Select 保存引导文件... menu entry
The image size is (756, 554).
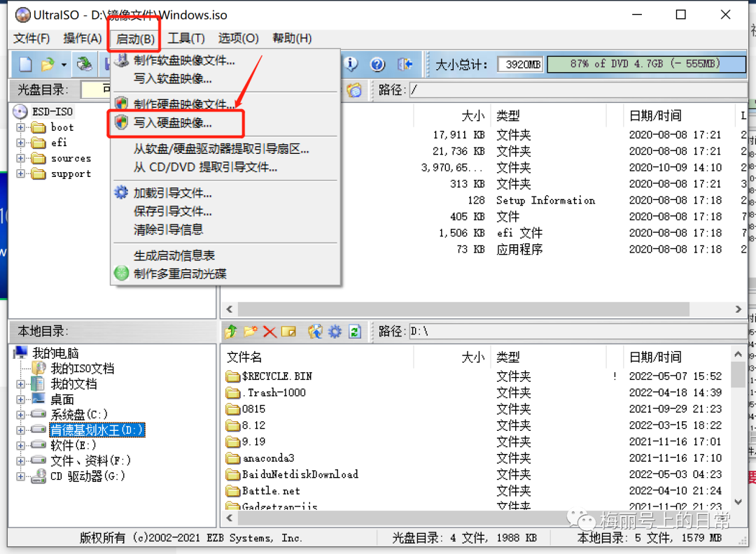225,211
